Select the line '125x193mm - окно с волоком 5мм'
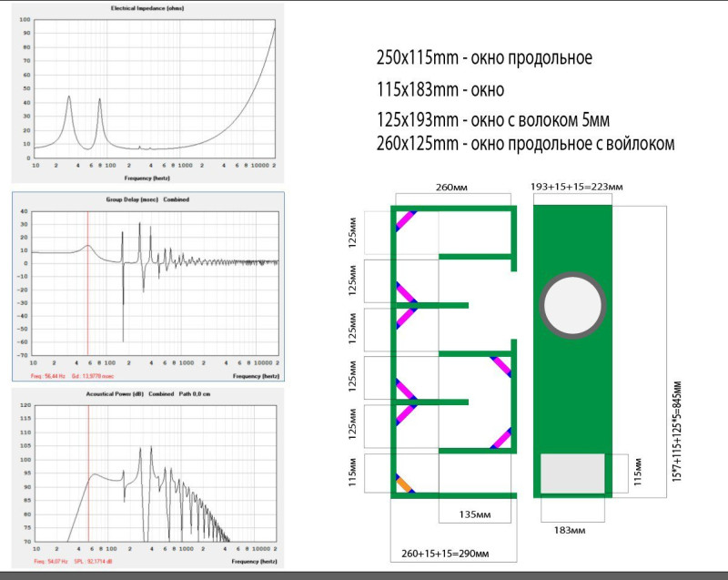This screenshot has height=580, width=728. click(x=492, y=120)
